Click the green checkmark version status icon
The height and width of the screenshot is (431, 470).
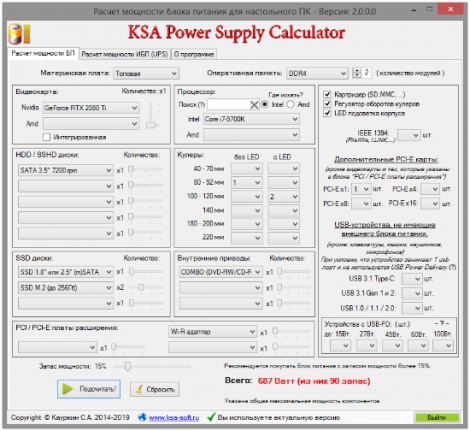pyautogui.click(x=211, y=417)
